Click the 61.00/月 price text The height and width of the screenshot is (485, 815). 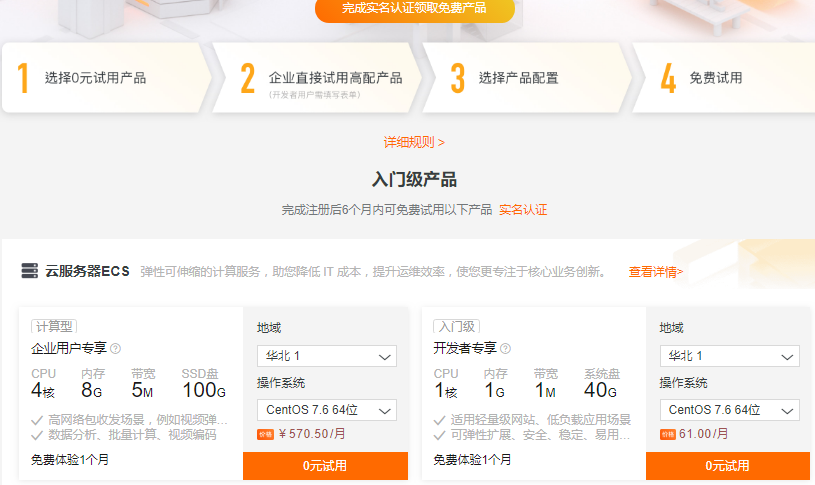[x=703, y=434]
